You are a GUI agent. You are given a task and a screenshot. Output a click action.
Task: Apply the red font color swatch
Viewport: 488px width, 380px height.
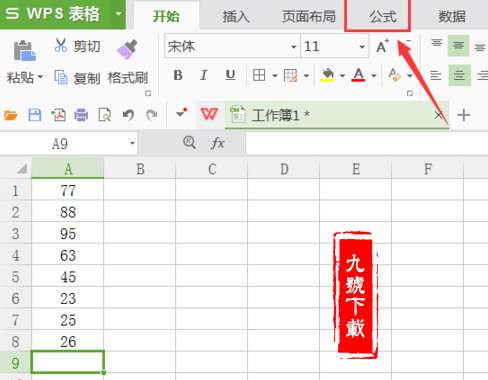click(x=358, y=75)
